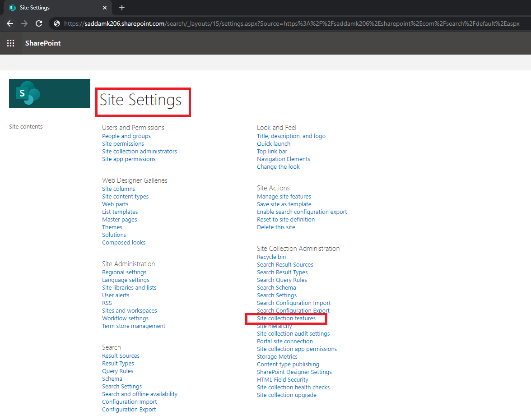Viewport: 531px width, 420px height.
Task: Open Site app permissions
Action: pyautogui.click(x=129, y=159)
